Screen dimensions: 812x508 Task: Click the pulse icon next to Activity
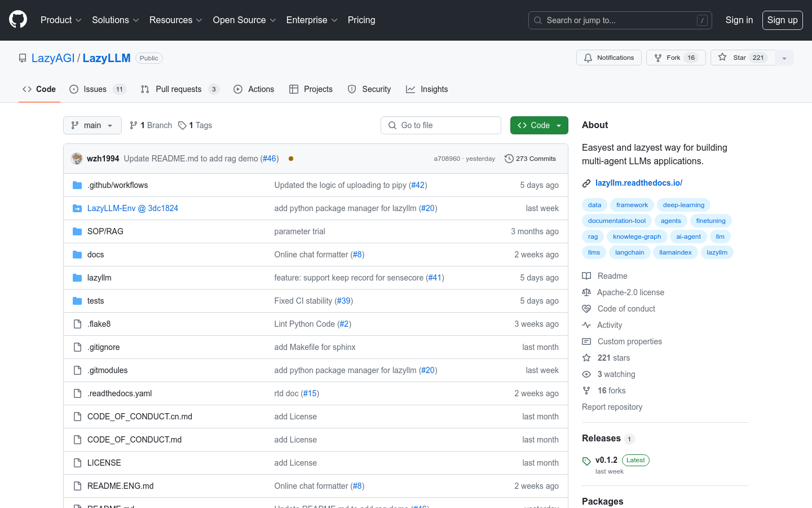pyautogui.click(x=586, y=325)
